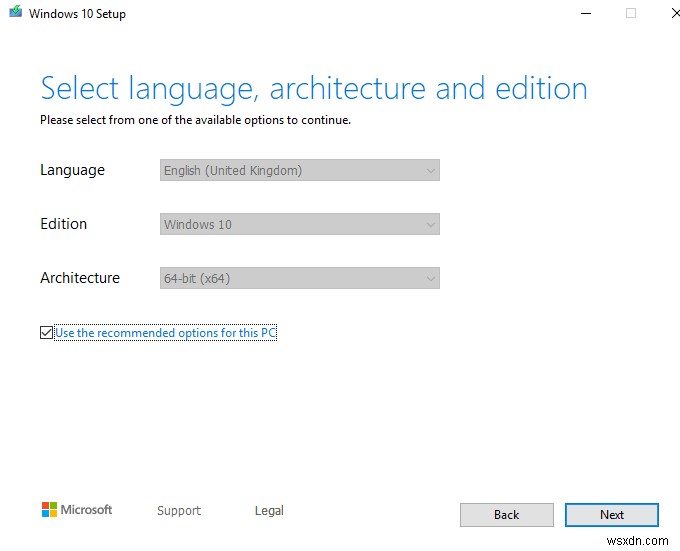Open the Support link

tap(179, 511)
